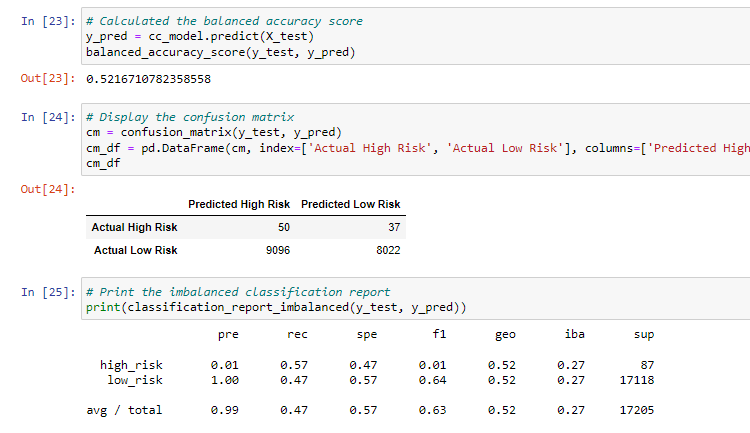Click the line 'balanced_accuracy_score(y_test, y_pred)'
Screen dimensions: 750x433
[221, 52]
